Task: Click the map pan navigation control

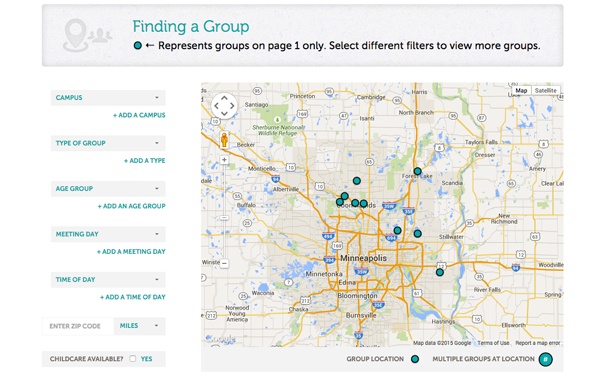Action: pos(224,106)
